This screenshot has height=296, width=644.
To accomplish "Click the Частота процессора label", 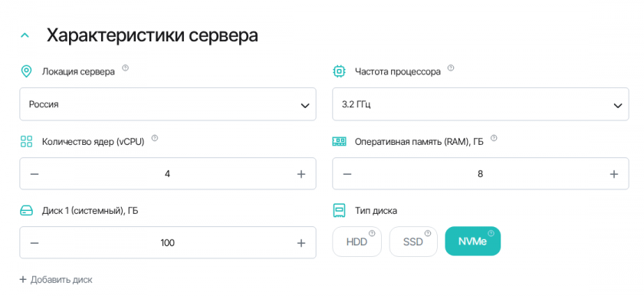I will [398, 72].
